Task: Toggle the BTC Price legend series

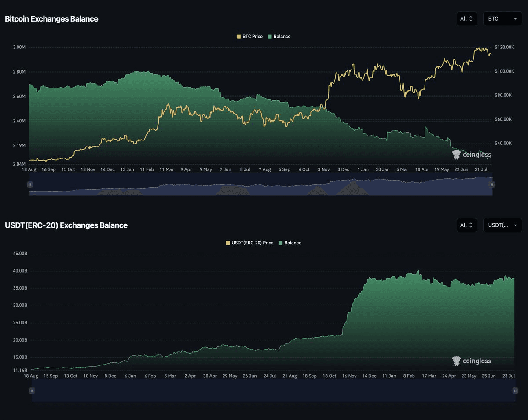Action: click(249, 37)
